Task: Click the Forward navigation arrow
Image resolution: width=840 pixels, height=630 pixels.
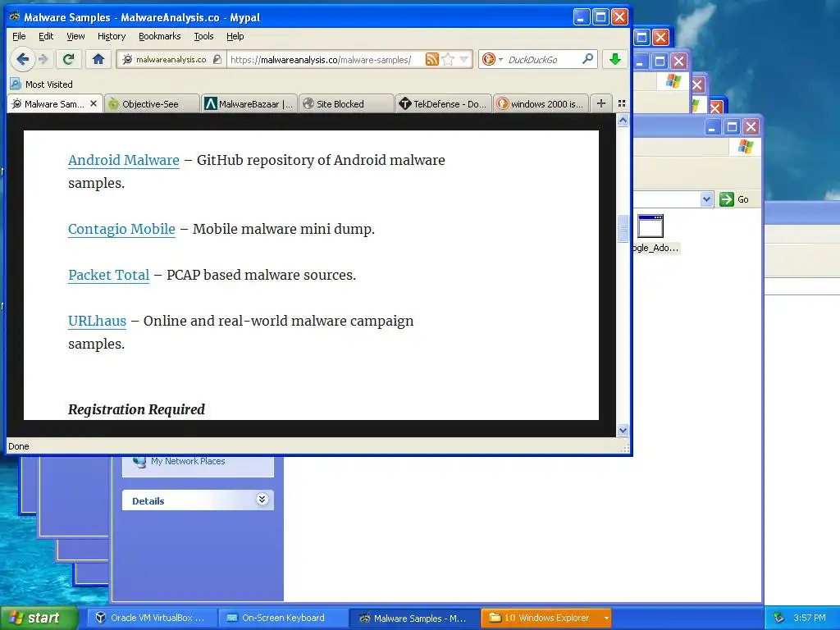Action: click(44, 59)
